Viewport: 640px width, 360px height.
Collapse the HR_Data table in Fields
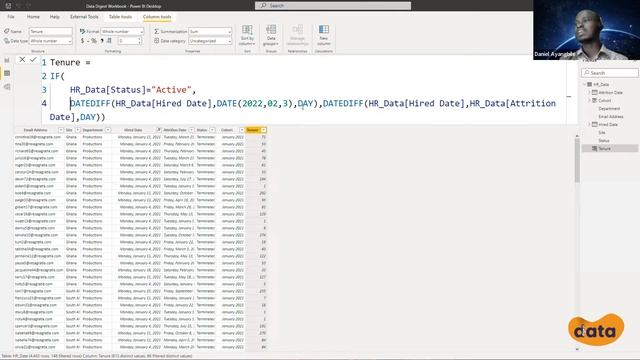click(x=584, y=84)
